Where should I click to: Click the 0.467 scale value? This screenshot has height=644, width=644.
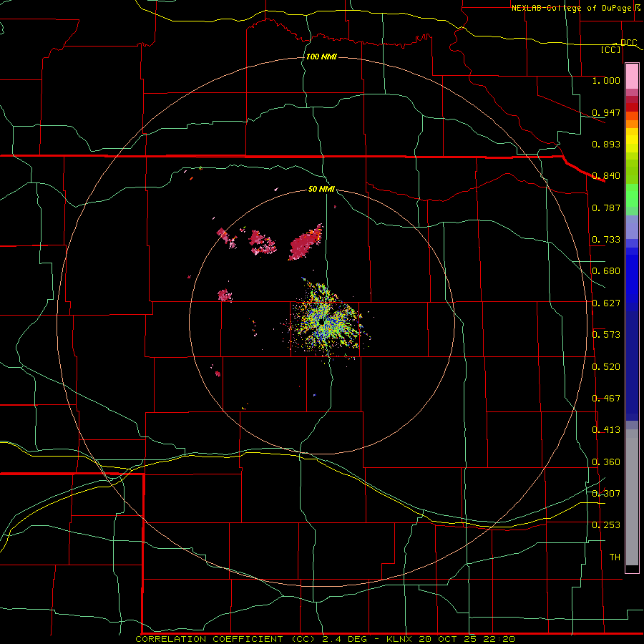pyautogui.click(x=606, y=399)
